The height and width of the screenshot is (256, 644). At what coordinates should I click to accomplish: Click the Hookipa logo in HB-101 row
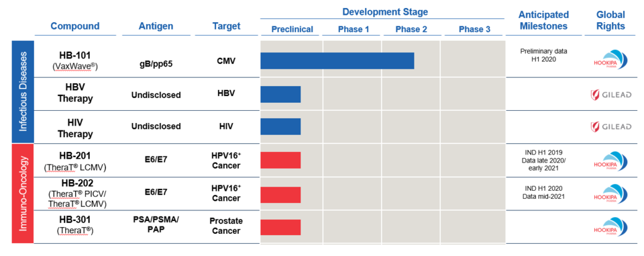tap(610, 60)
